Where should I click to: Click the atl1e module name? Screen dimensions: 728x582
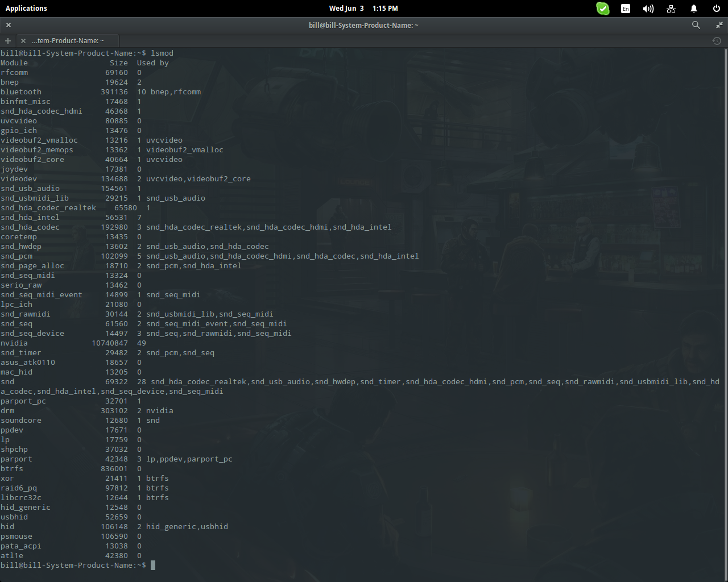[x=12, y=556]
